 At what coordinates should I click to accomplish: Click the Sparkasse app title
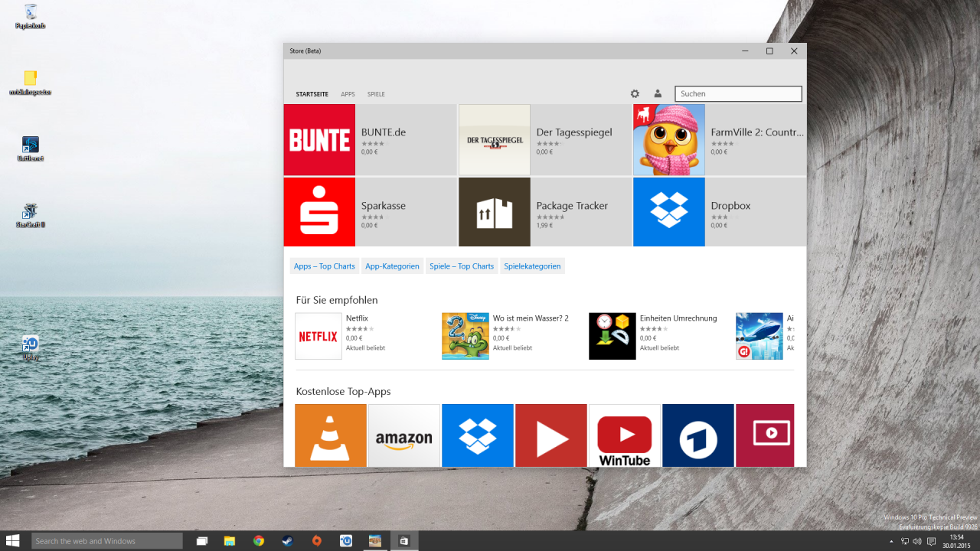[x=384, y=206]
